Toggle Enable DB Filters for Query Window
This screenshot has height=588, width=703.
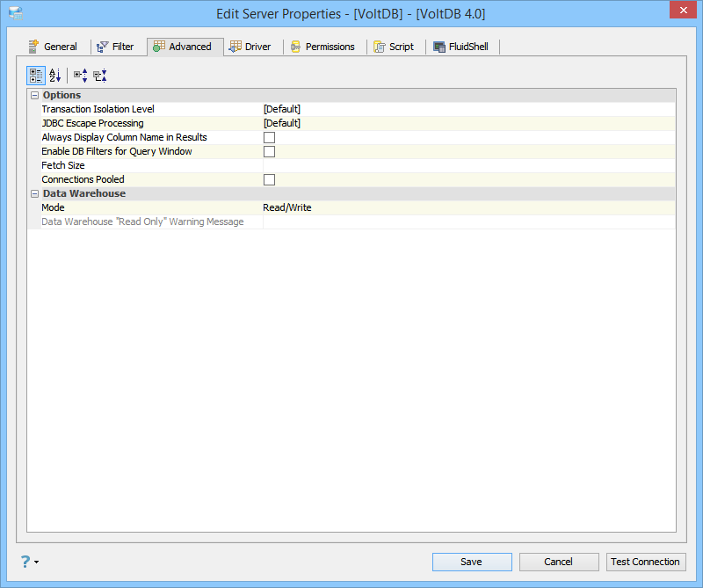(x=269, y=151)
